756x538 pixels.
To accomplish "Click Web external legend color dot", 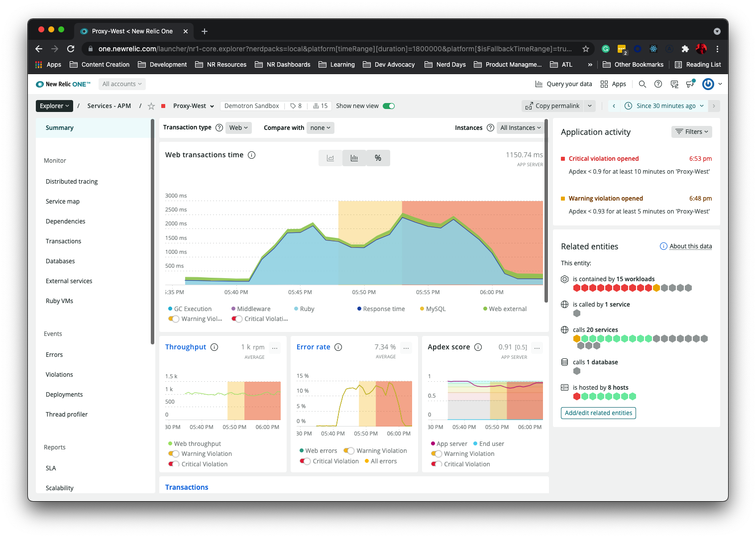I will pos(485,309).
